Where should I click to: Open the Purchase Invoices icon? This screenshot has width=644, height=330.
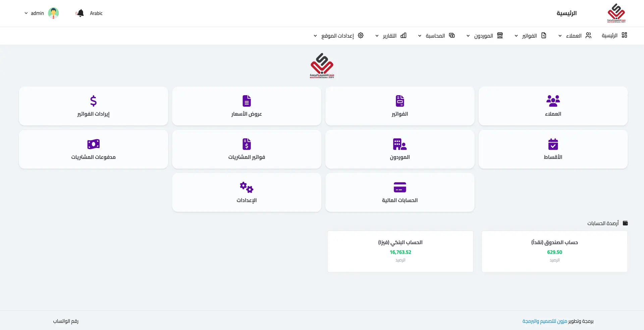[x=247, y=144]
